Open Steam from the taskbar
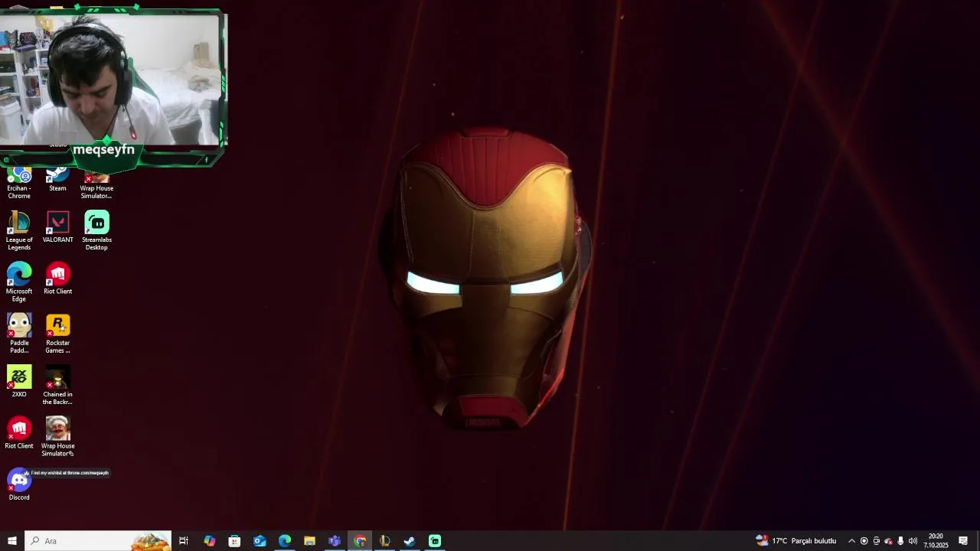Screen dimensions: 980x551 (410, 541)
